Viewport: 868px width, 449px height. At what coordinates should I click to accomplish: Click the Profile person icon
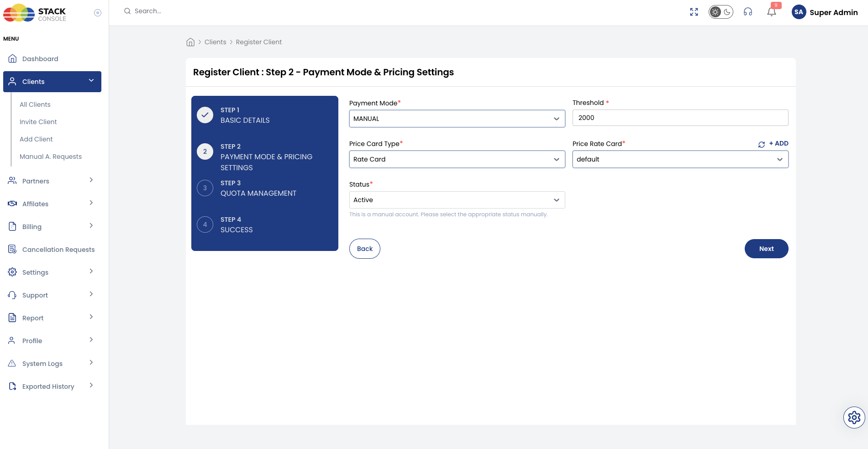click(x=12, y=340)
